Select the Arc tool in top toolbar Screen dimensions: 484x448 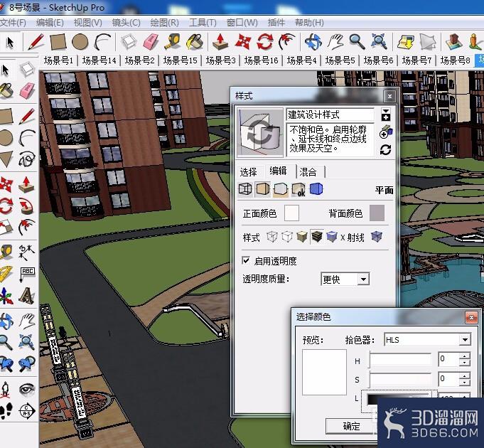click(102, 42)
